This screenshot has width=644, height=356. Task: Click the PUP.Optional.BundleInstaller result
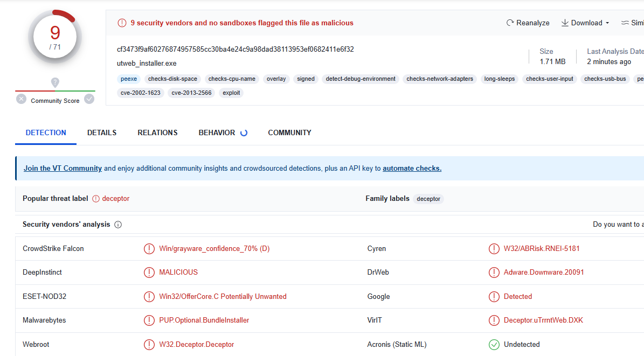point(204,320)
